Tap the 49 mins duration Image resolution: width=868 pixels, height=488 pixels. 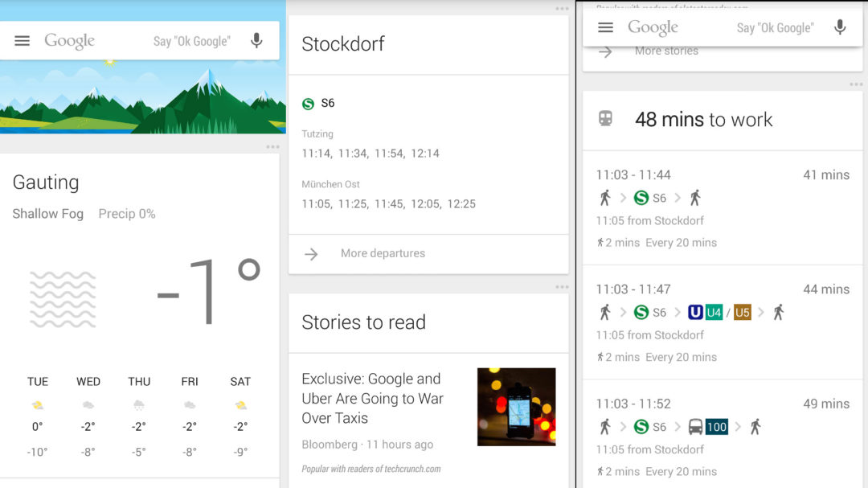coord(826,404)
